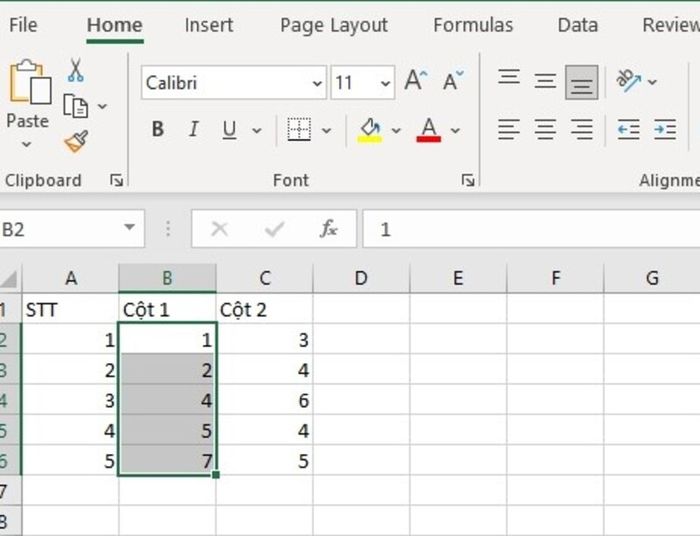Select column B header
Screen dimensions: 700x536
click(x=167, y=278)
